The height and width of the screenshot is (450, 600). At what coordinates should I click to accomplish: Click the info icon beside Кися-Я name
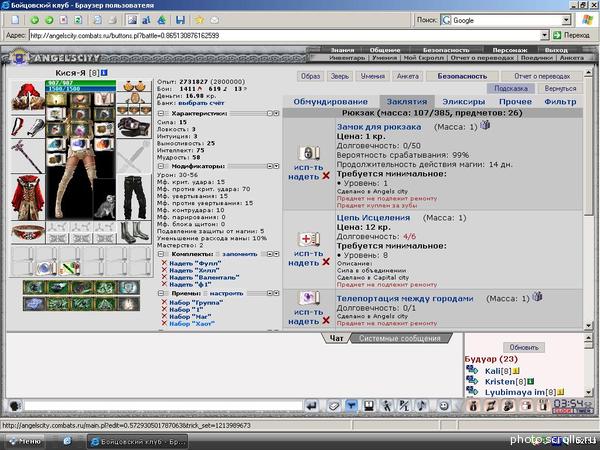[x=104, y=73]
